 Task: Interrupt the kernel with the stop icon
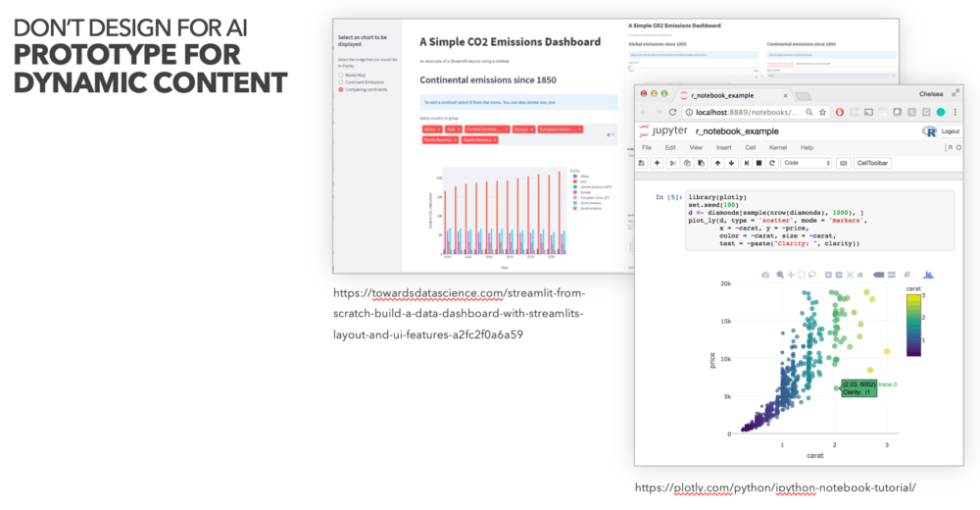tap(759, 163)
